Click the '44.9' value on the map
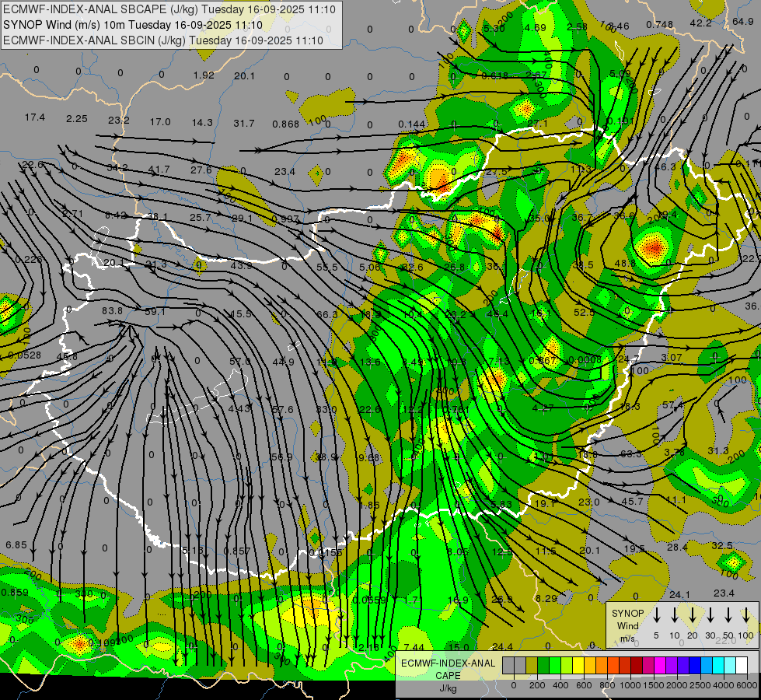This screenshot has width=761, height=700. point(284,362)
